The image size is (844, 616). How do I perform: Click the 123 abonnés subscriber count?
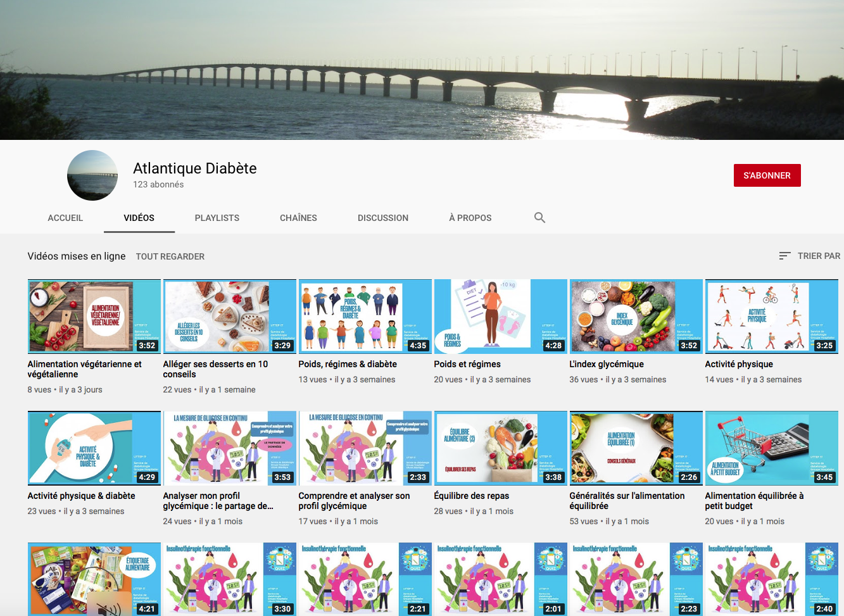[158, 184]
